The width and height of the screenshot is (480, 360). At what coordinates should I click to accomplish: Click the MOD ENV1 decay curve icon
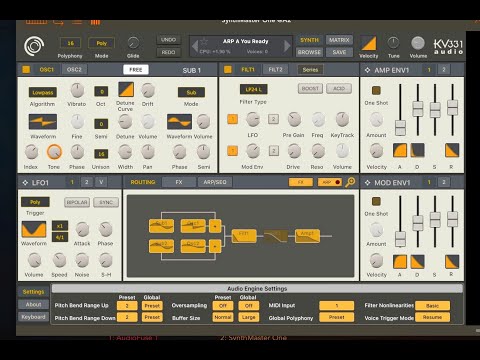tap(417, 261)
